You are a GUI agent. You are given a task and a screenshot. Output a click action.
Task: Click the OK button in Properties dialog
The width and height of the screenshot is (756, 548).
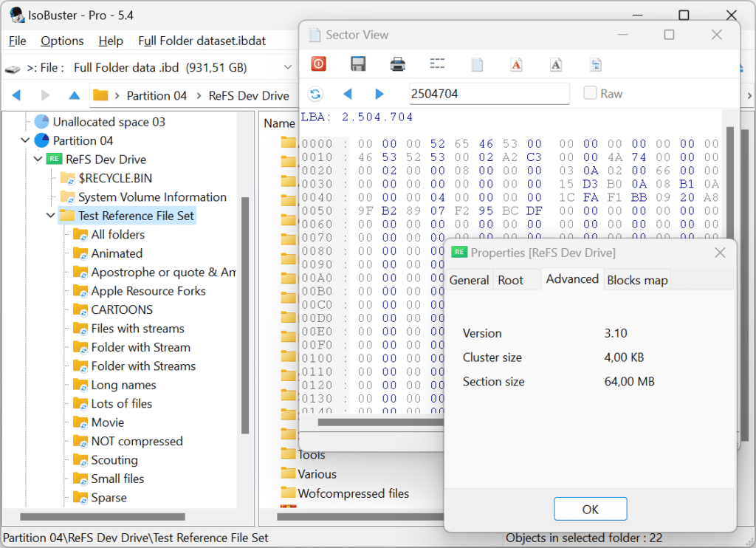coord(590,509)
